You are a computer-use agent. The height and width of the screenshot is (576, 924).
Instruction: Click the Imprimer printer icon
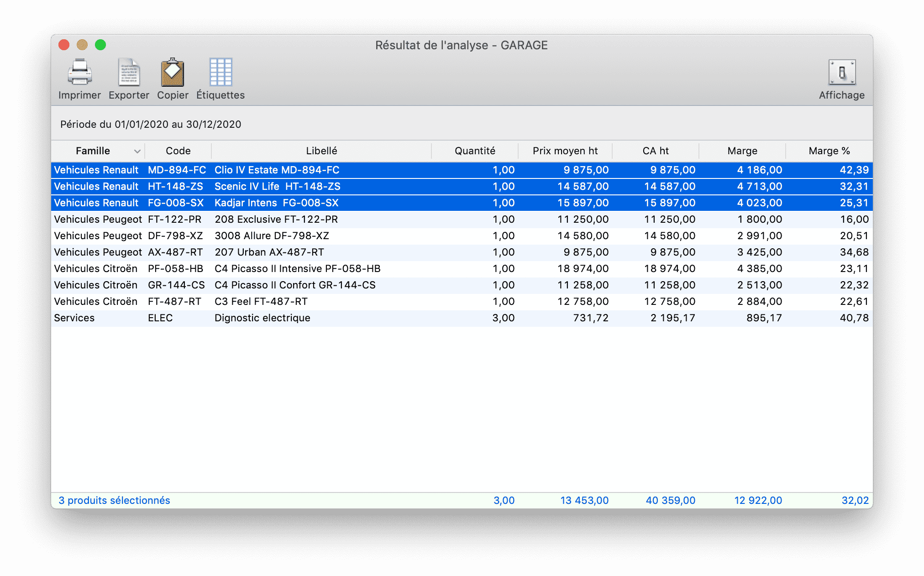(x=79, y=72)
